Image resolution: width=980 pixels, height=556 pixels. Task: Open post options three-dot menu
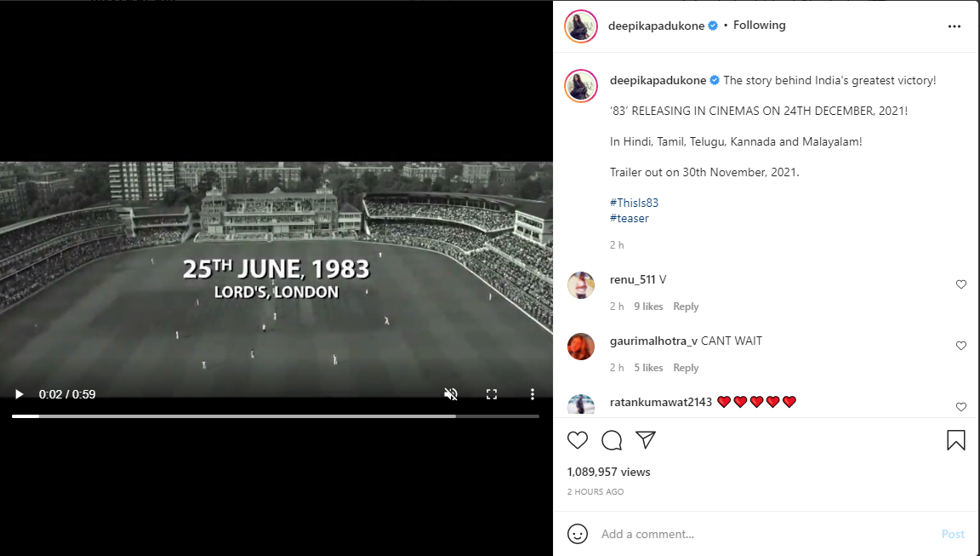[x=954, y=26]
